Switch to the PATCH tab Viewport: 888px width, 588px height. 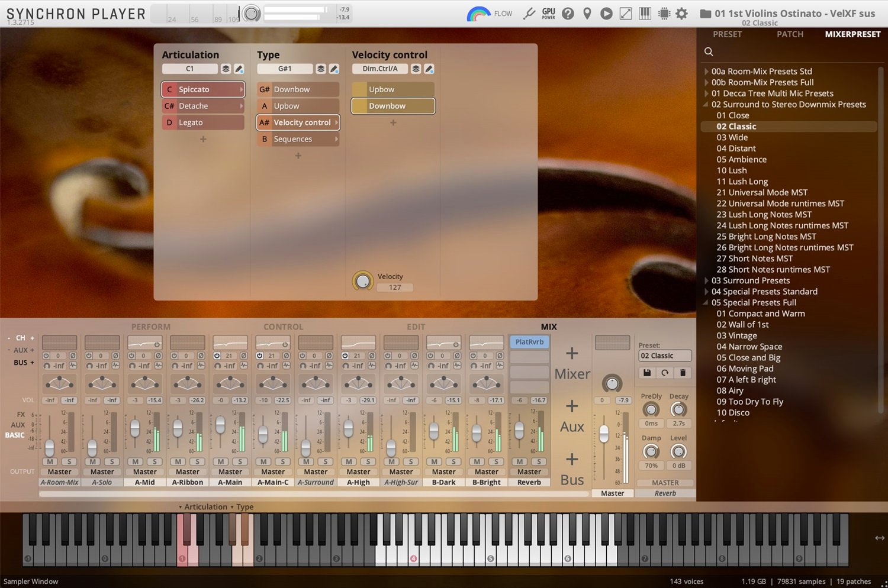[x=790, y=34]
